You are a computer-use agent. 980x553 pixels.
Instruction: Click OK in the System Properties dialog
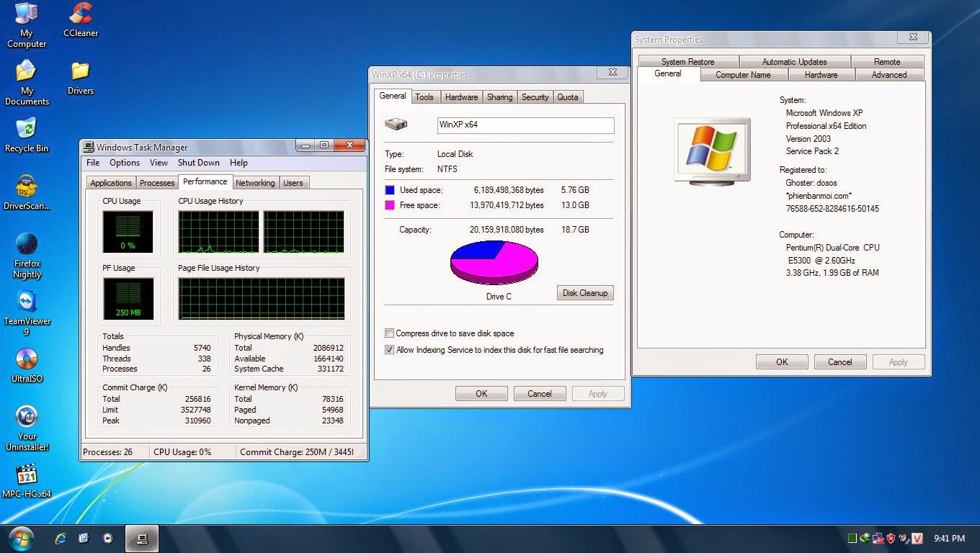click(782, 362)
